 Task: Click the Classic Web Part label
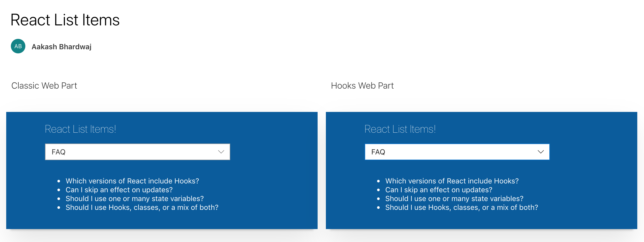tap(44, 86)
